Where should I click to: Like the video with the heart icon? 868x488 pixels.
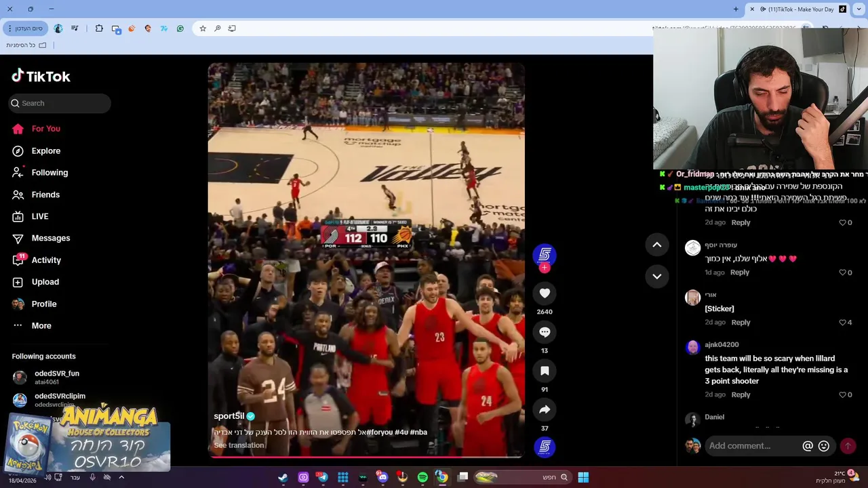coord(545,293)
